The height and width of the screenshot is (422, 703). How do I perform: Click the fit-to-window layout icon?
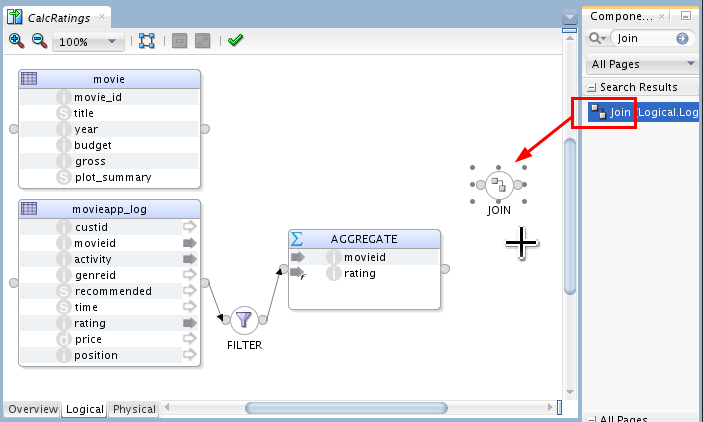(x=147, y=41)
